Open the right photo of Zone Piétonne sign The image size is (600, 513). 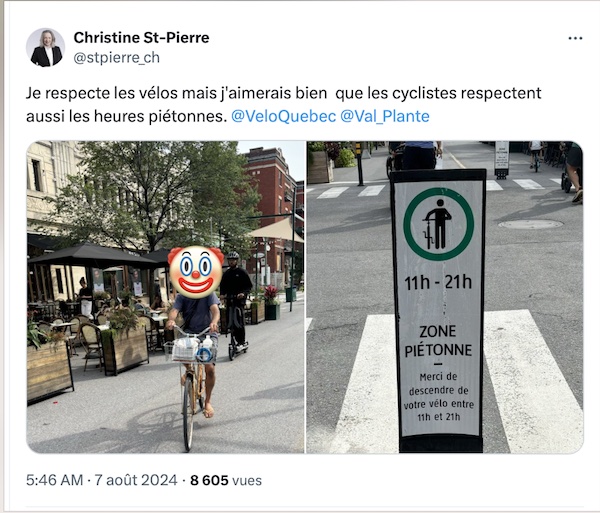click(x=445, y=297)
